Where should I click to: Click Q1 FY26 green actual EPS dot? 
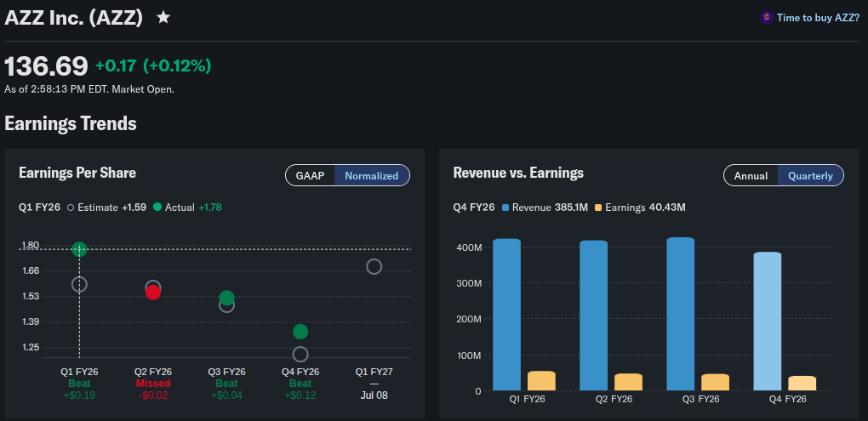(x=79, y=249)
